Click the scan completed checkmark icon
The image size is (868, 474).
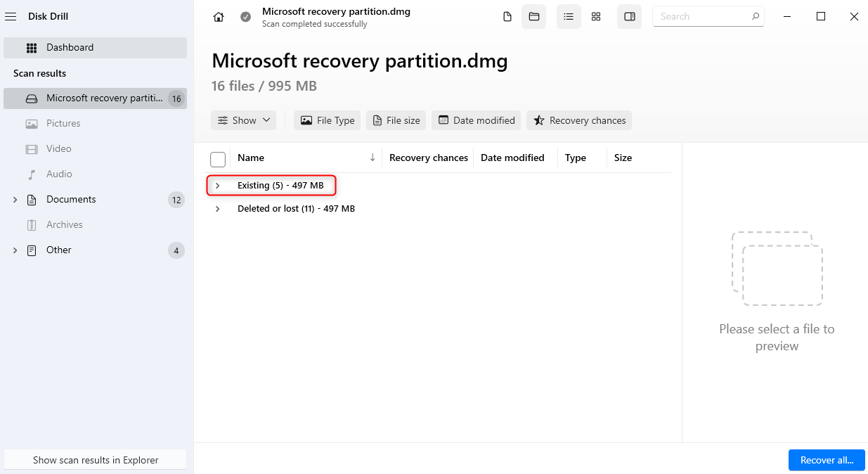(x=245, y=17)
